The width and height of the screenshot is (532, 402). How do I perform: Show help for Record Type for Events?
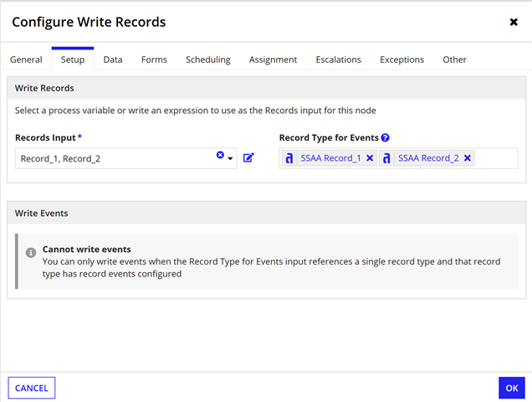click(385, 137)
